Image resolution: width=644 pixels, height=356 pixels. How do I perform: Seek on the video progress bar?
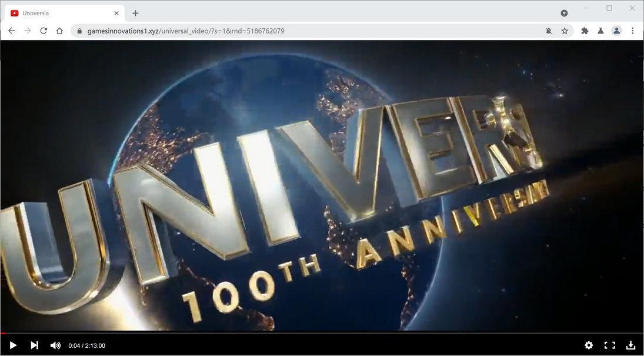tap(322, 333)
